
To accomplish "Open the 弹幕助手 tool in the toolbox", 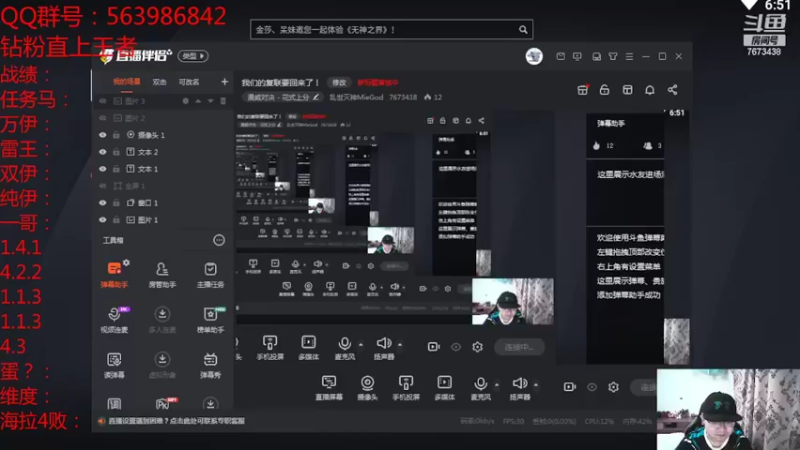I will click(114, 274).
